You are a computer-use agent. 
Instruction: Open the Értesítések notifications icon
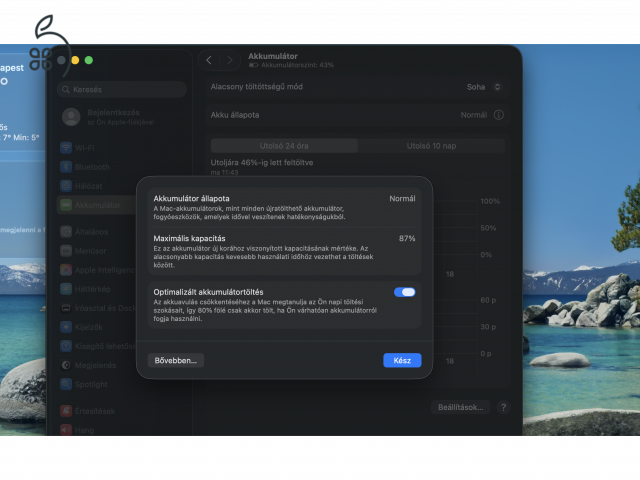click(66, 411)
